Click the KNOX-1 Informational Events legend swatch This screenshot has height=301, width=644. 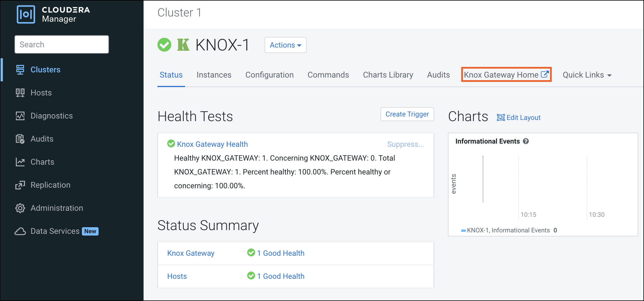pyautogui.click(x=464, y=230)
